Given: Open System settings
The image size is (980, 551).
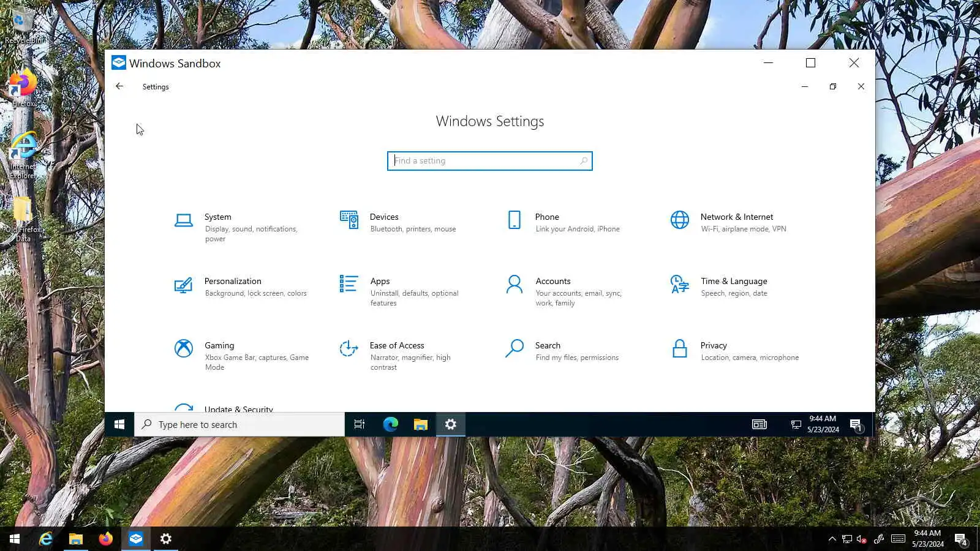Looking at the screenshot, I should click(x=242, y=227).
